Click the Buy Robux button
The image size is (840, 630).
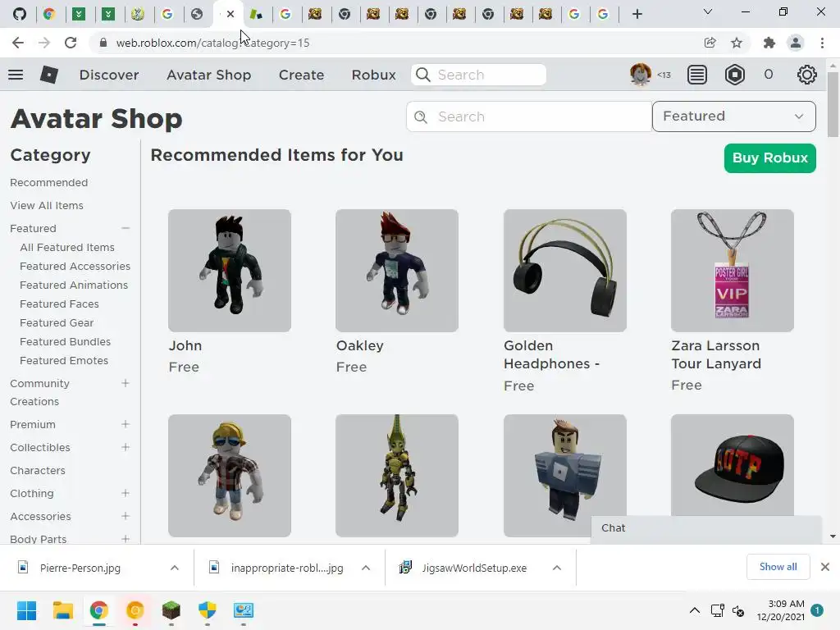pyautogui.click(x=769, y=158)
